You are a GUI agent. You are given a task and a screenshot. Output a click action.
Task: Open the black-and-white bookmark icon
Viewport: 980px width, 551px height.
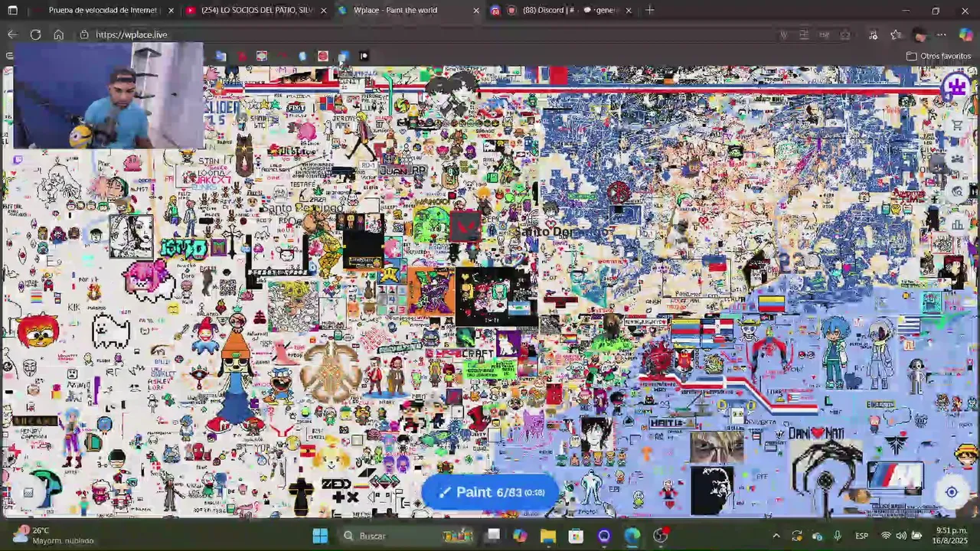coord(364,56)
